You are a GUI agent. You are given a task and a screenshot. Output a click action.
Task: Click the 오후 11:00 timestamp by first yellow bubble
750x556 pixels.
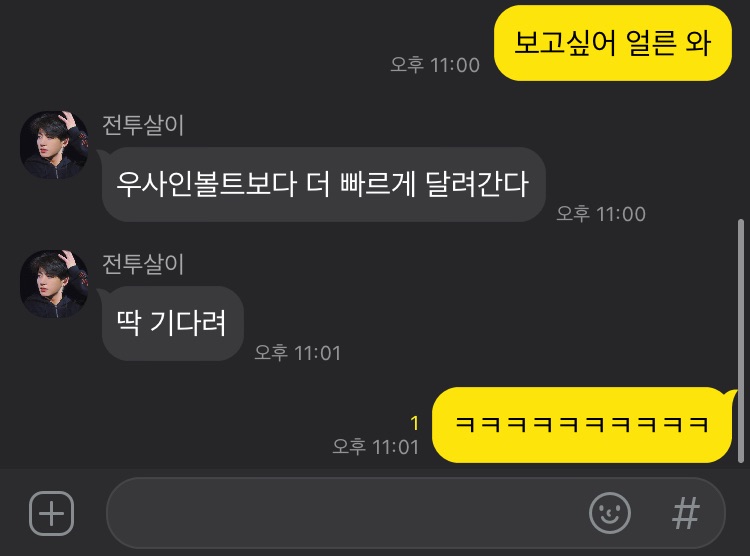point(435,65)
